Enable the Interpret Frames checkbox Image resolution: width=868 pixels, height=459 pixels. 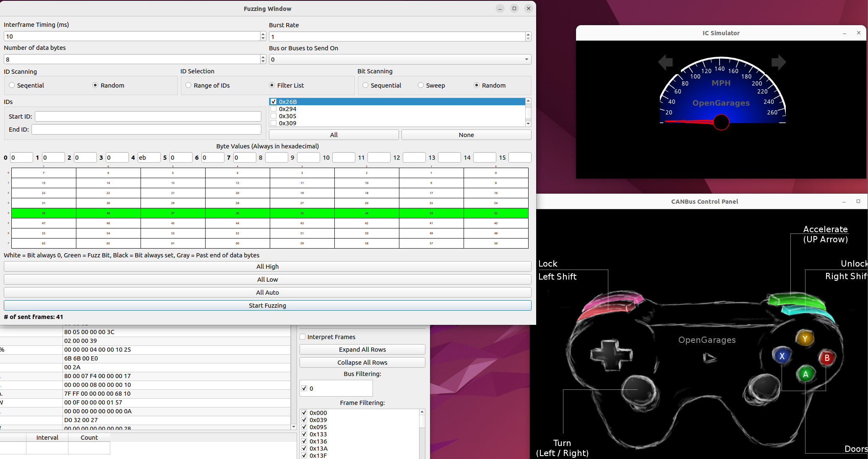tap(302, 337)
